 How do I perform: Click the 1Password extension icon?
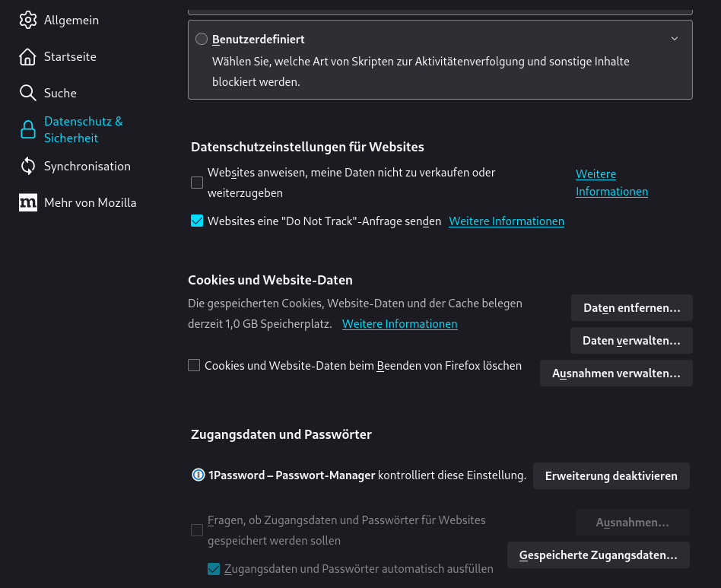[199, 475]
